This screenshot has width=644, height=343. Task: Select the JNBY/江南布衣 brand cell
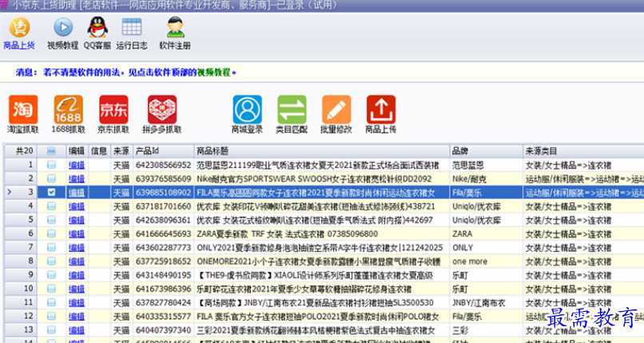[x=487, y=303]
